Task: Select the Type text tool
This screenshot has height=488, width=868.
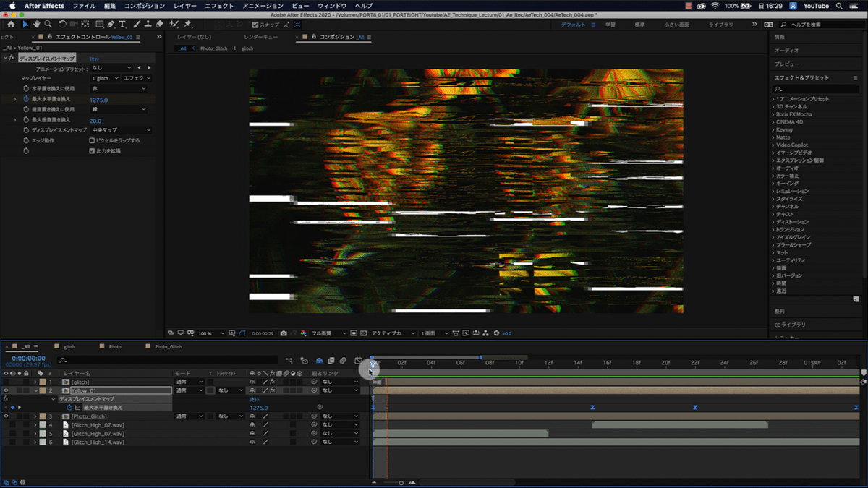Action: coord(122,24)
